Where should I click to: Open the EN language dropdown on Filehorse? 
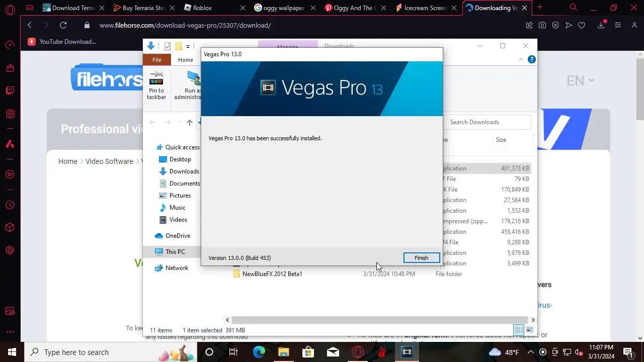pos(580,80)
